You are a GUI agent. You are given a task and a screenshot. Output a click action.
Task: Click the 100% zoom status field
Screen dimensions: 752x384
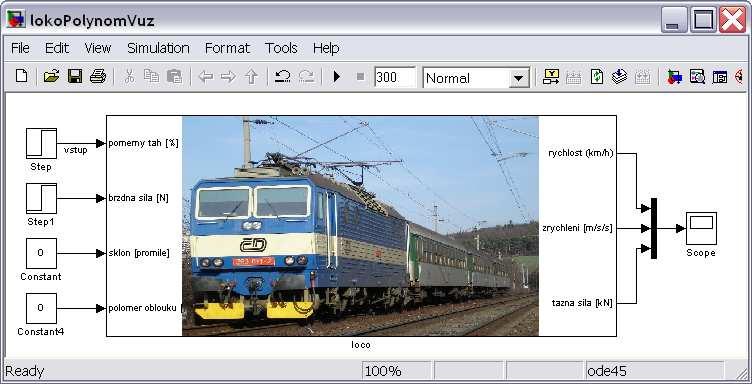[396, 371]
